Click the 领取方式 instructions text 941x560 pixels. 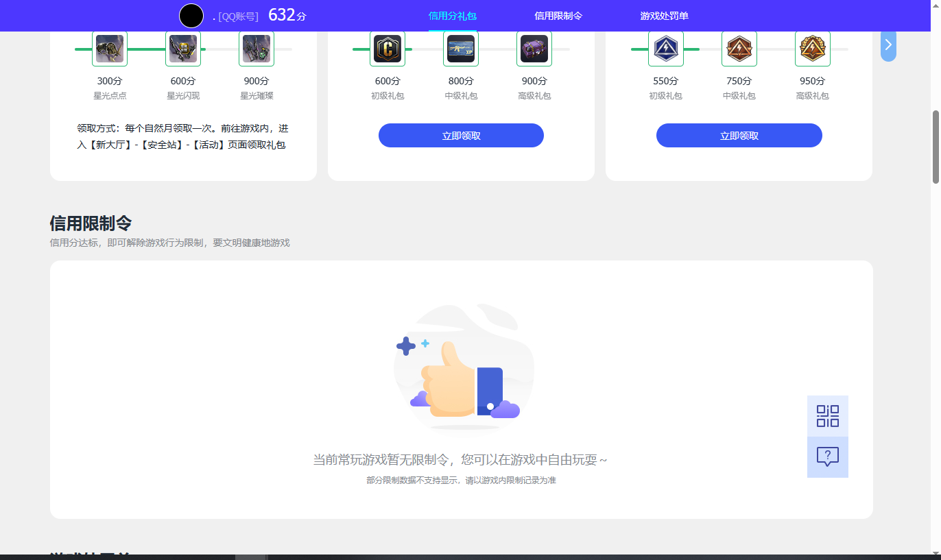(183, 136)
